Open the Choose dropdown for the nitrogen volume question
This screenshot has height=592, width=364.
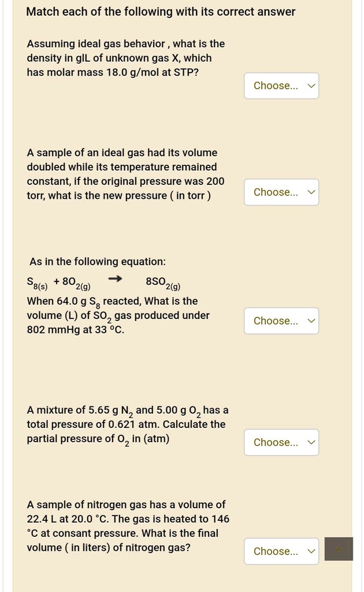click(x=281, y=551)
